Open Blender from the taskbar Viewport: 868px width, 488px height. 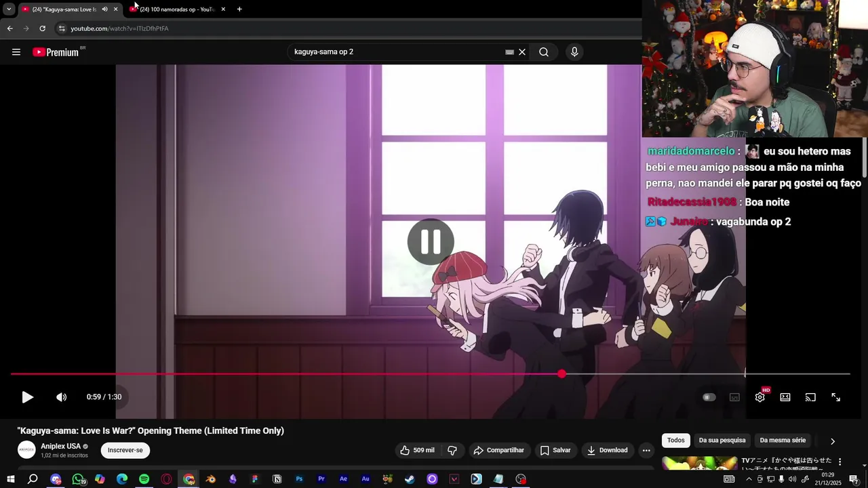click(210, 479)
